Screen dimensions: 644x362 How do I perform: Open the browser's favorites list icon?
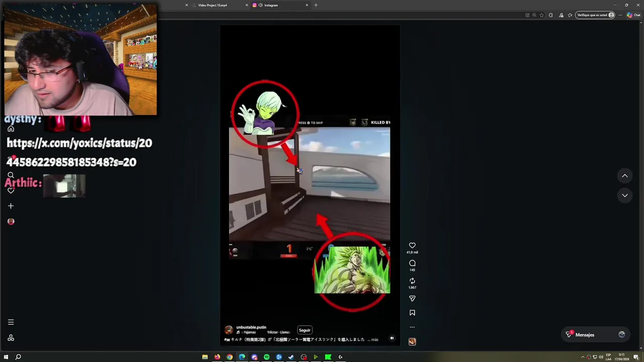click(570, 15)
